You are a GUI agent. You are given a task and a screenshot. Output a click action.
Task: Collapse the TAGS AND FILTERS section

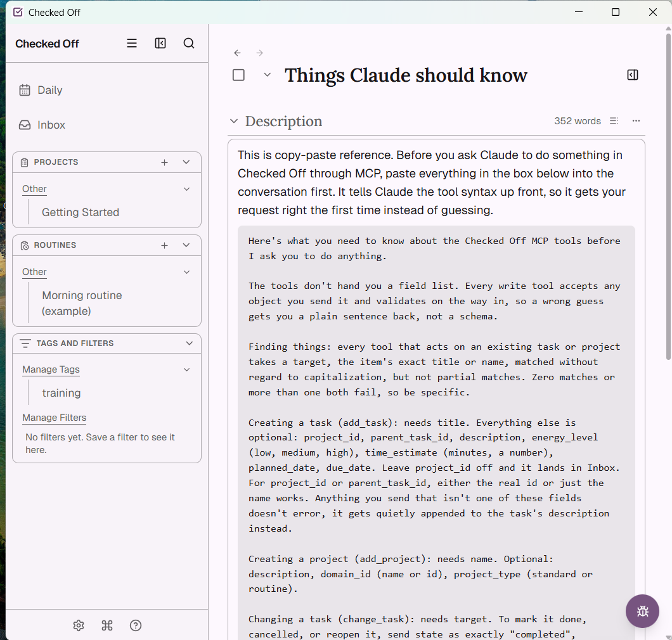189,343
